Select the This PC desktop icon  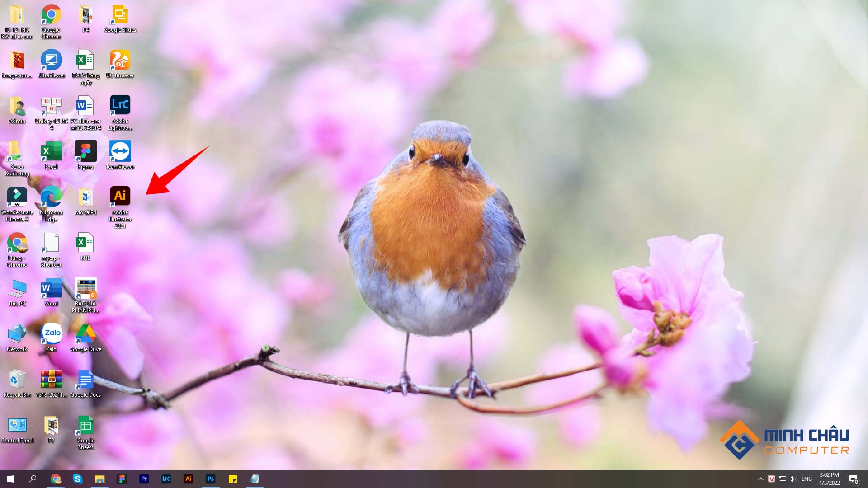pyautogui.click(x=17, y=292)
